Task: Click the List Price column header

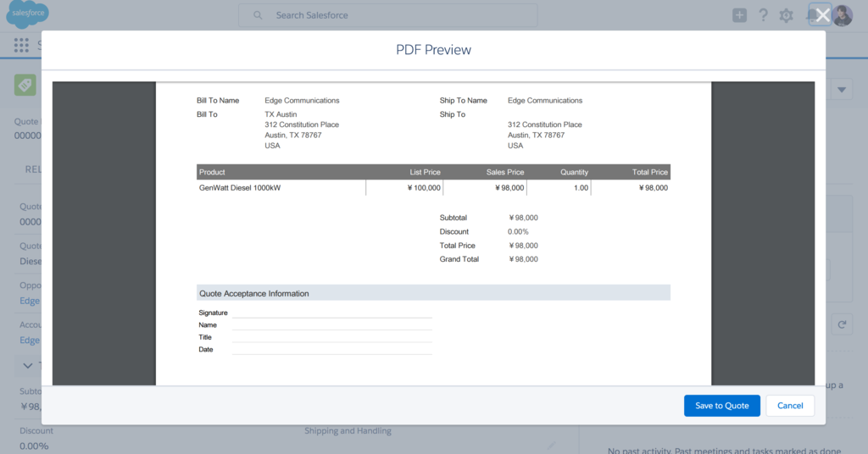Action: point(425,172)
